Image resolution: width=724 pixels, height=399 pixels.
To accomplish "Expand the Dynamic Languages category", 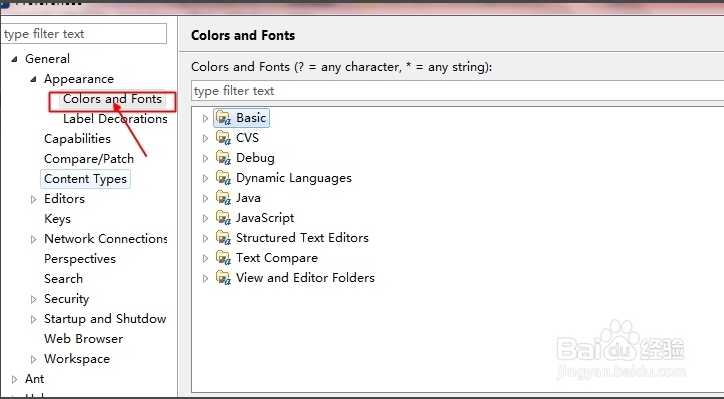I will tap(205, 178).
